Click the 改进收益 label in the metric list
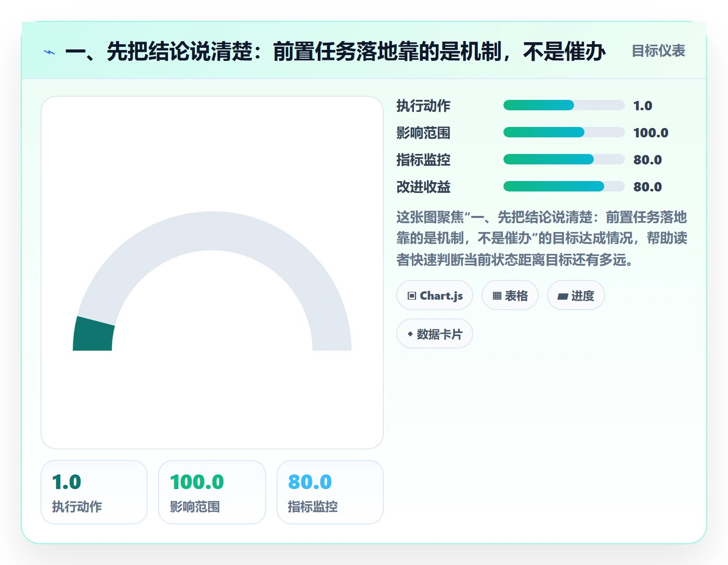Viewport: 728px width, 565px height. (423, 187)
